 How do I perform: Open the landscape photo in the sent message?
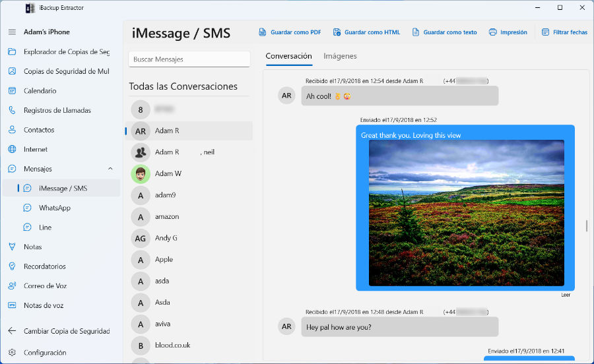click(x=467, y=212)
